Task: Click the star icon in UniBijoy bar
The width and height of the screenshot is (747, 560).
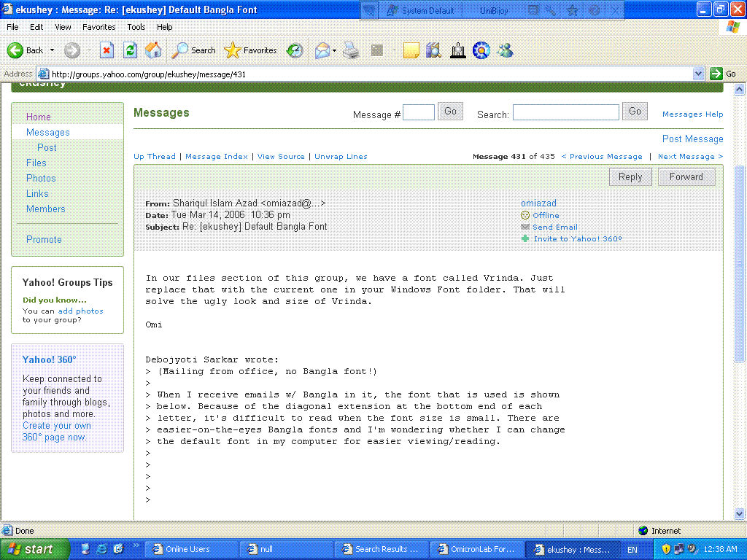Action: pyautogui.click(x=573, y=10)
